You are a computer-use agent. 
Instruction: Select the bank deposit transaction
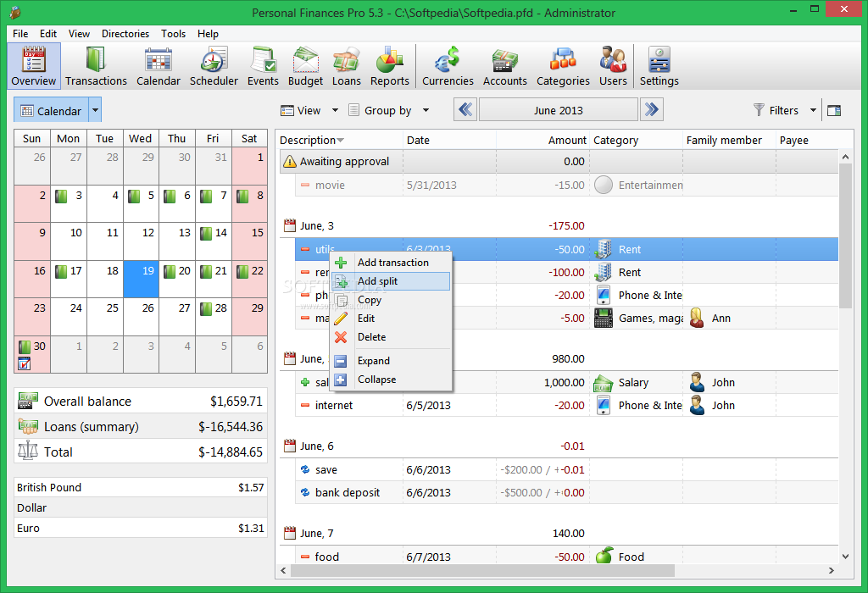point(565,492)
